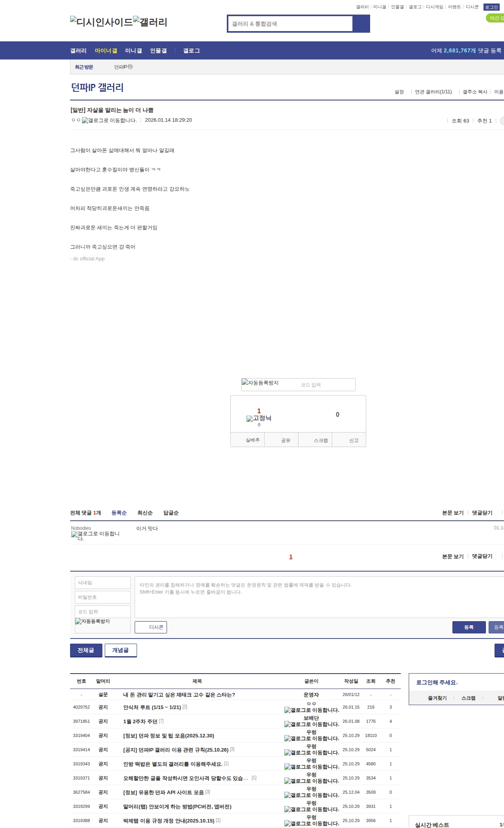Click 본문 보기 beside page number 1
The image size is (504, 828).
(453, 556)
